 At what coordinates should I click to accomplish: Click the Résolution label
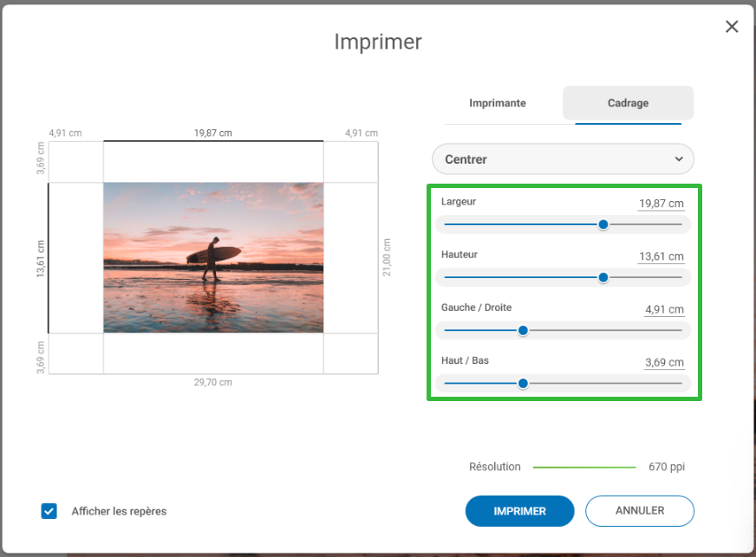[x=495, y=467]
